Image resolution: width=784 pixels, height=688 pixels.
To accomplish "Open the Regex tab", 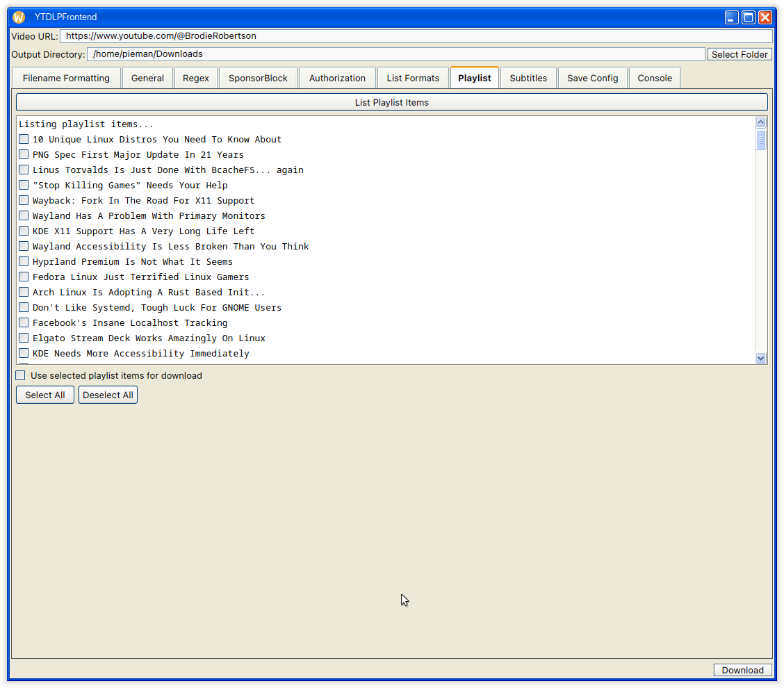I will tap(196, 78).
